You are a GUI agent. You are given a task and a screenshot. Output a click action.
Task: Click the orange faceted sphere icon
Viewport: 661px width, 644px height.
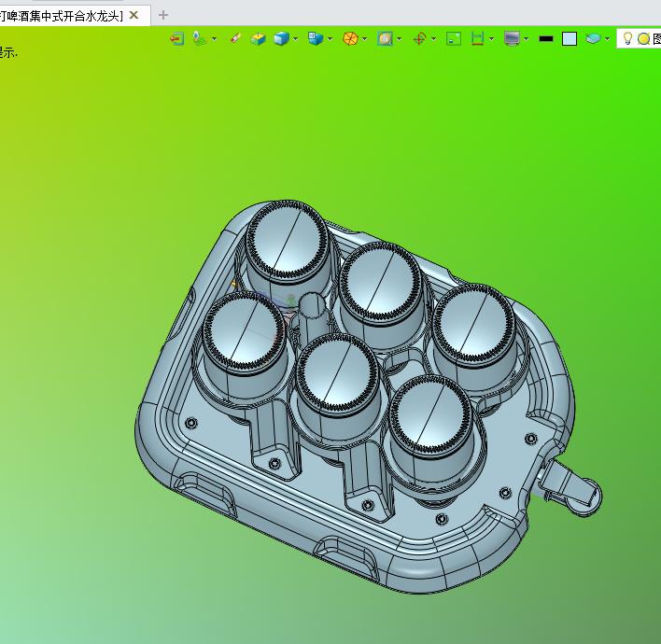[x=350, y=39]
